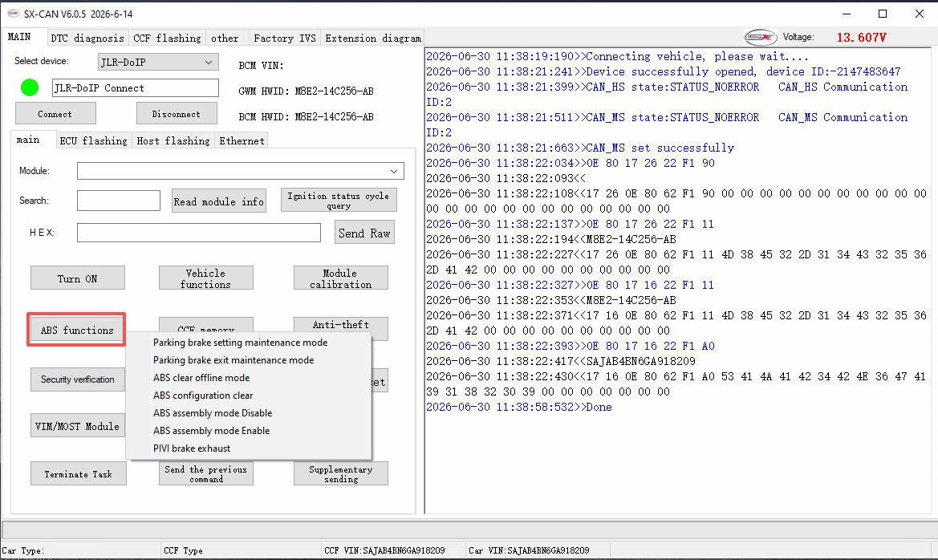Viewport: 938px width, 560px height.
Task: Click the ABS functions button
Action: click(76, 330)
